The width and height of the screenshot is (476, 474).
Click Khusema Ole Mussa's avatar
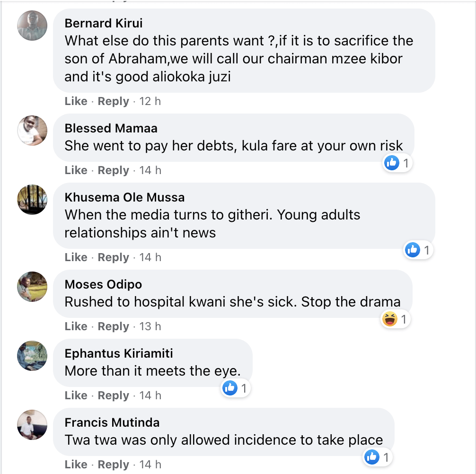click(32, 199)
